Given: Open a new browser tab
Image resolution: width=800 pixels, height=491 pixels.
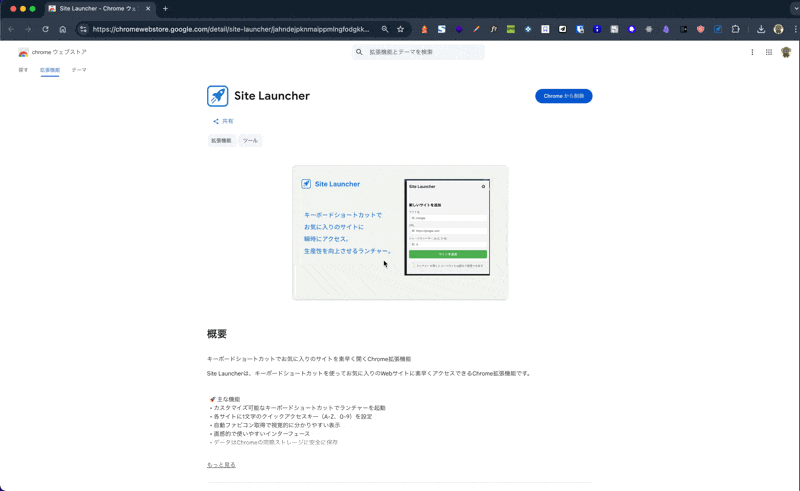Looking at the screenshot, I should click(x=165, y=9).
